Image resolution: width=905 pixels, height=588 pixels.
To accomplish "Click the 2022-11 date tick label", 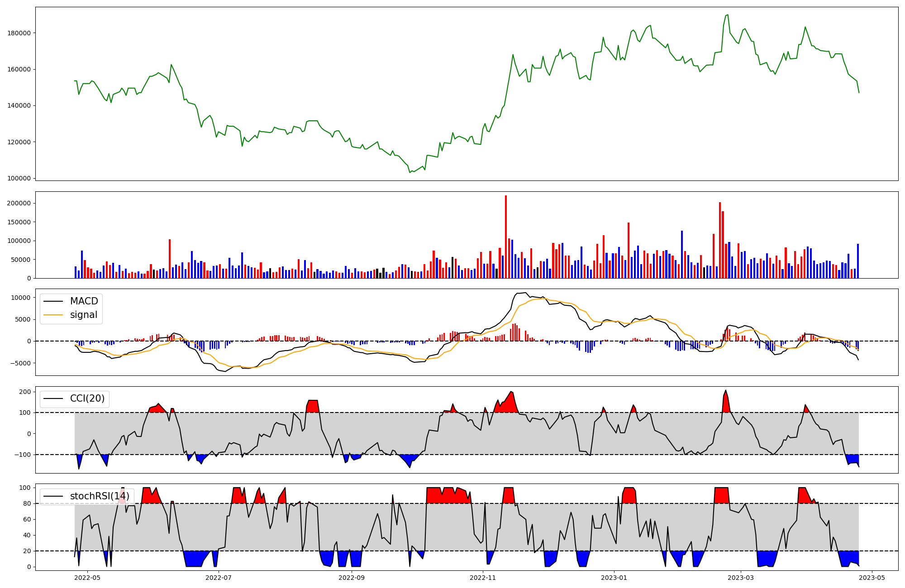I will (x=483, y=578).
